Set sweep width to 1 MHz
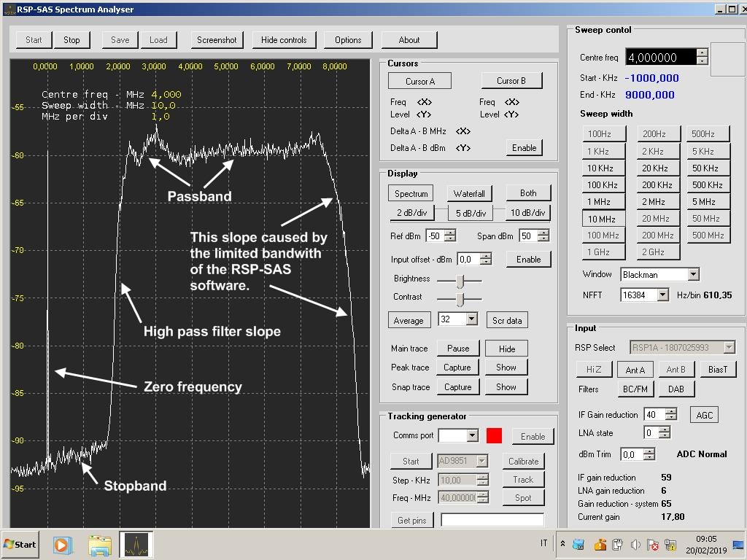The image size is (747, 560). [603, 201]
